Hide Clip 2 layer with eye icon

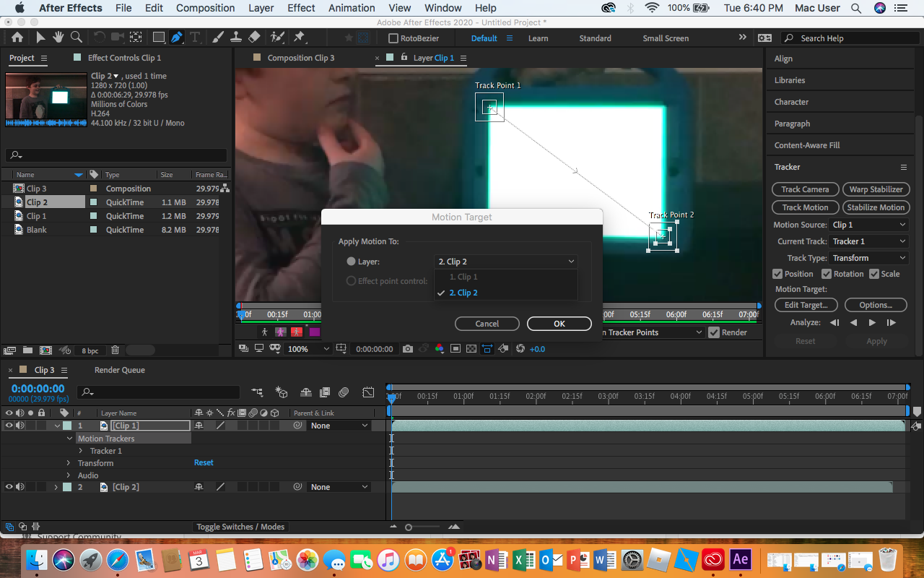pos(9,487)
